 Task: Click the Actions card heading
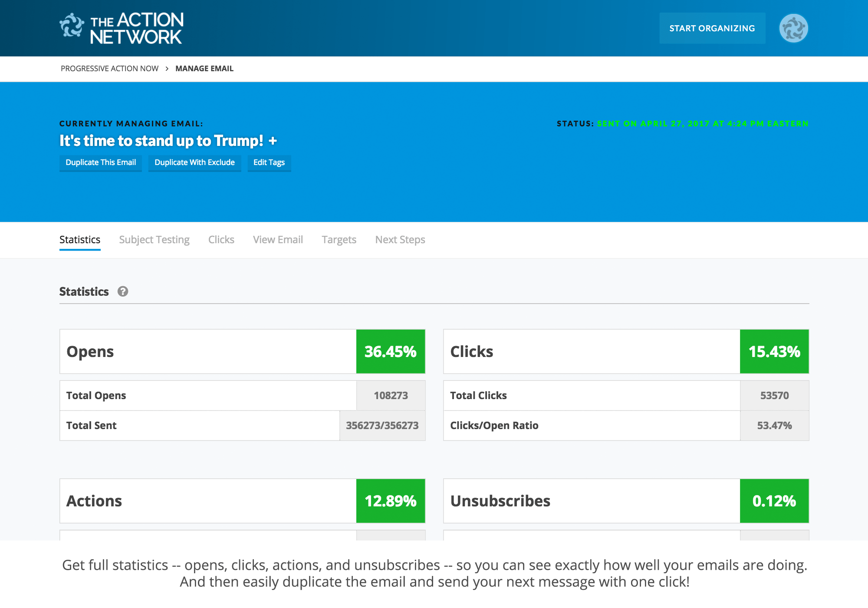pos(94,501)
